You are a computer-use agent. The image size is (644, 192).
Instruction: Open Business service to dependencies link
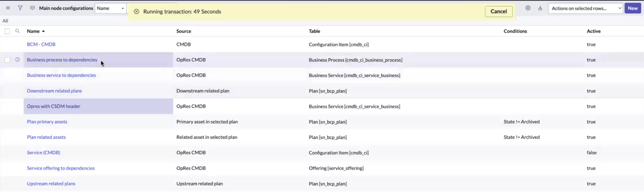61,75
